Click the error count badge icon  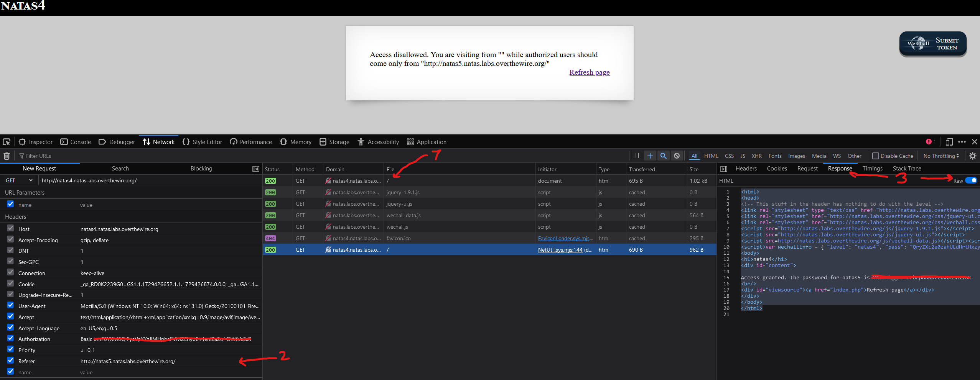[931, 142]
